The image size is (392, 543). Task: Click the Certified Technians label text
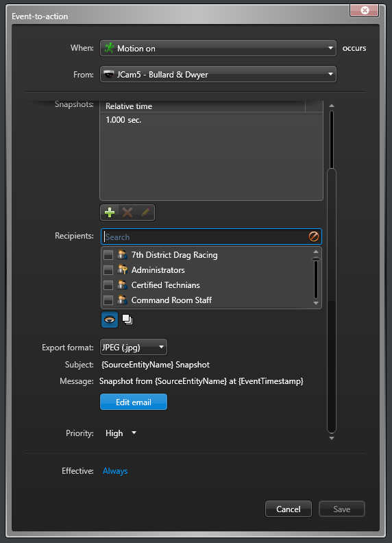(x=166, y=285)
